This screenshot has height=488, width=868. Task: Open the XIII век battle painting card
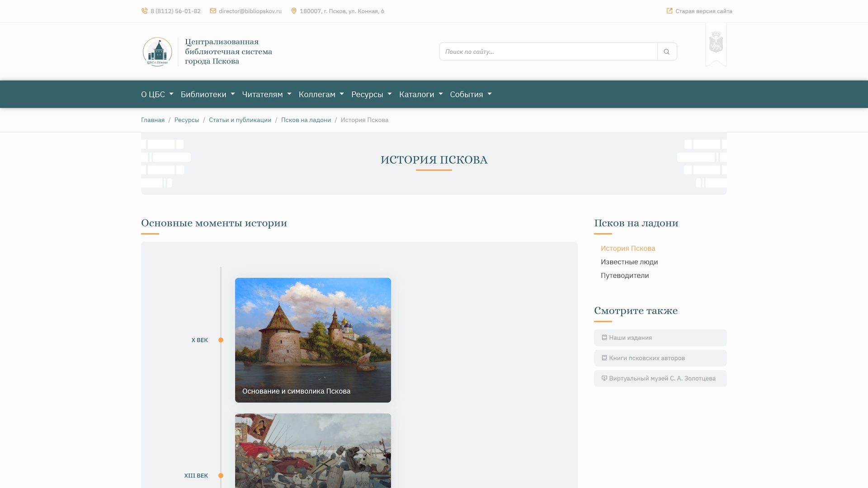[313, 450]
